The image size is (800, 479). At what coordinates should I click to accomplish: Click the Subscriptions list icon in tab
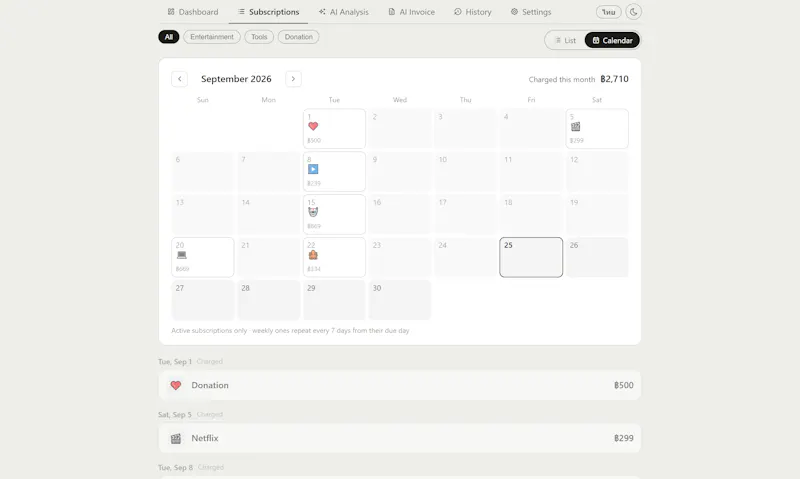tap(241, 11)
